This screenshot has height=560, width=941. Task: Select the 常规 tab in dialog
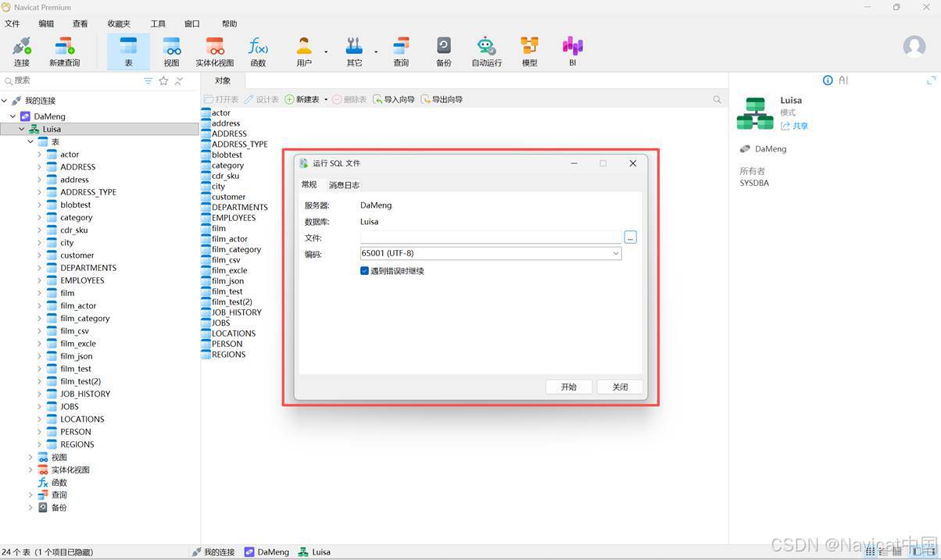[309, 185]
